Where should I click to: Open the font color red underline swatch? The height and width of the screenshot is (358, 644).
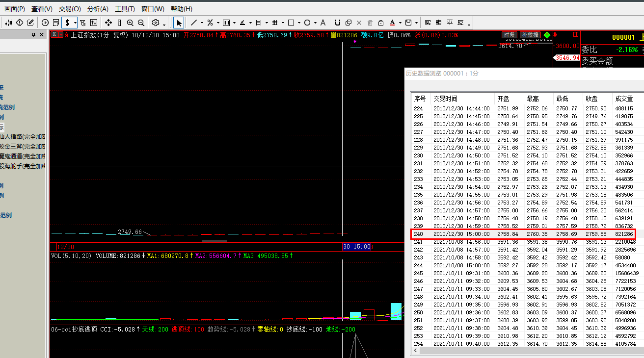392,23
